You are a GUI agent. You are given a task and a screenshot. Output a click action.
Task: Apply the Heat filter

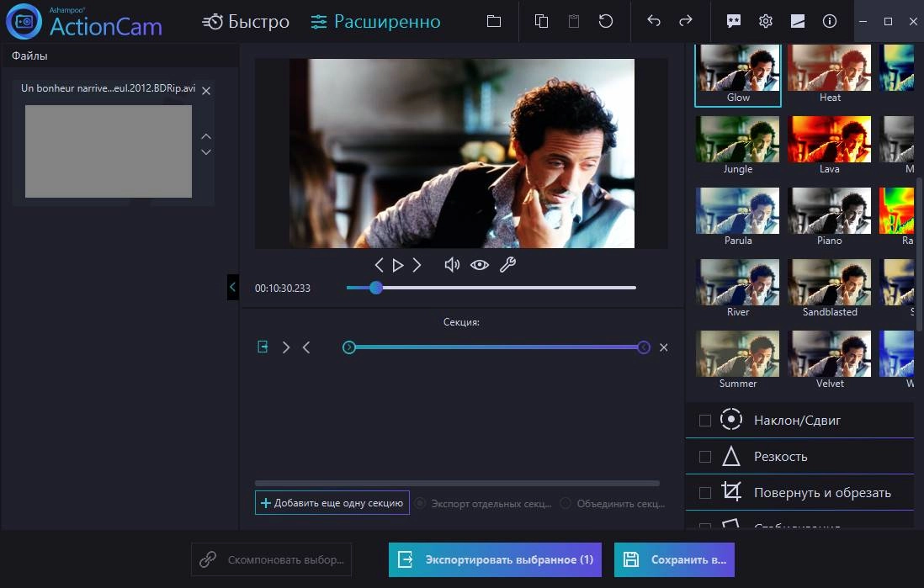(830, 74)
